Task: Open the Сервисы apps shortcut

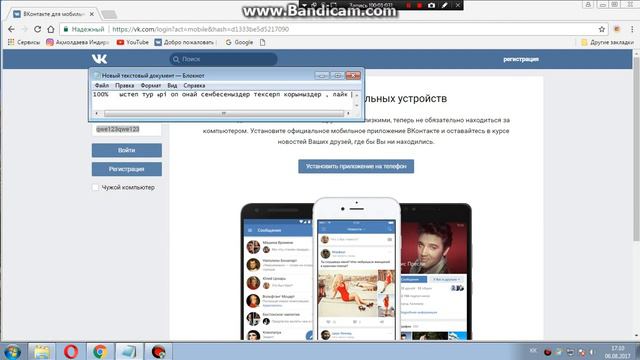Action: tap(24, 42)
